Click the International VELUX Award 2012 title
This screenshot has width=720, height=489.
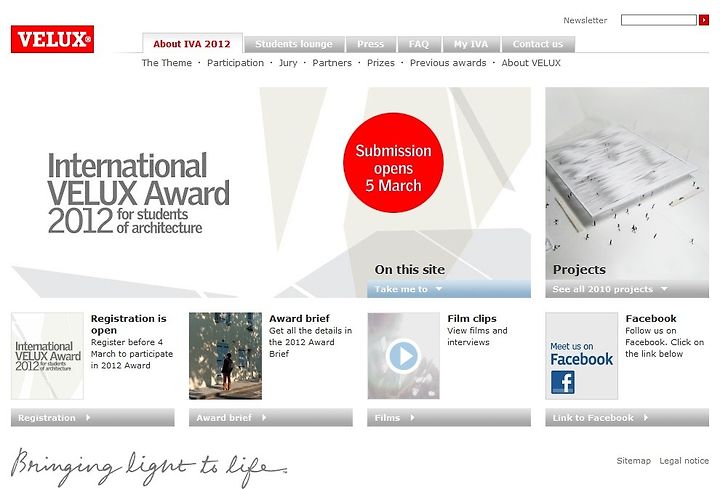pyautogui.click(x=139, y=193)
